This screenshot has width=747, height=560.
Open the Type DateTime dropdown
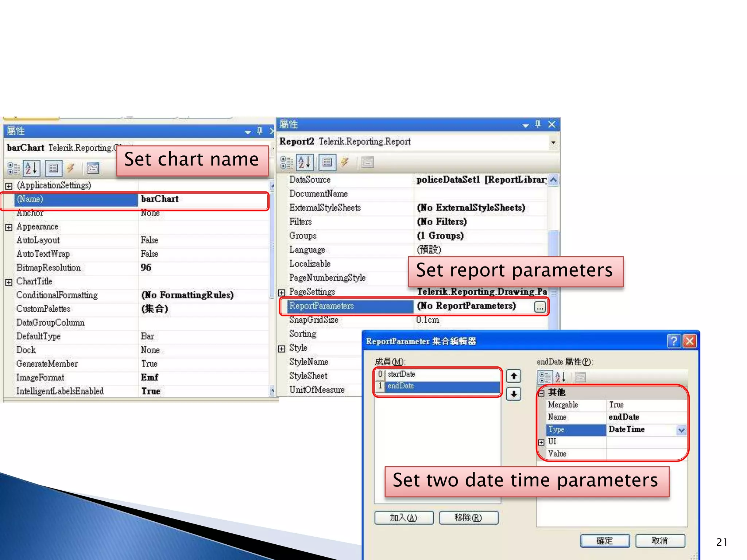[681, 430]
